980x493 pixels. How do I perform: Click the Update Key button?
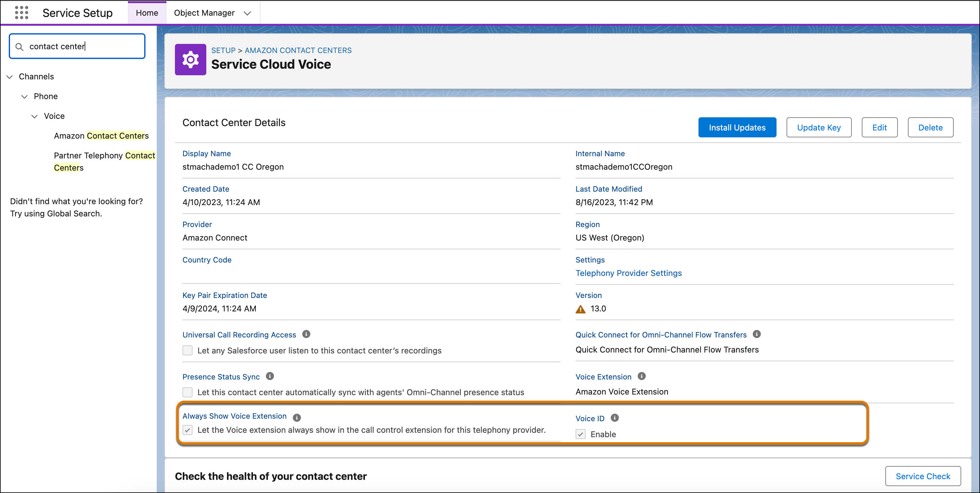point(819,127)
